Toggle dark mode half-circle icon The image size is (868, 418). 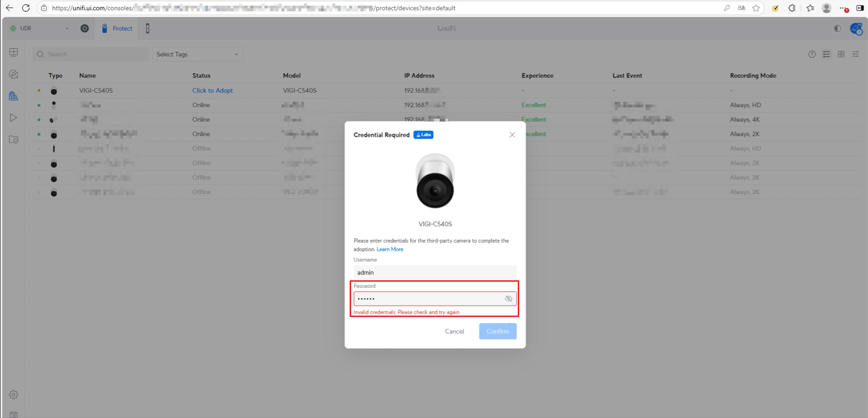(x=837, y=28)
